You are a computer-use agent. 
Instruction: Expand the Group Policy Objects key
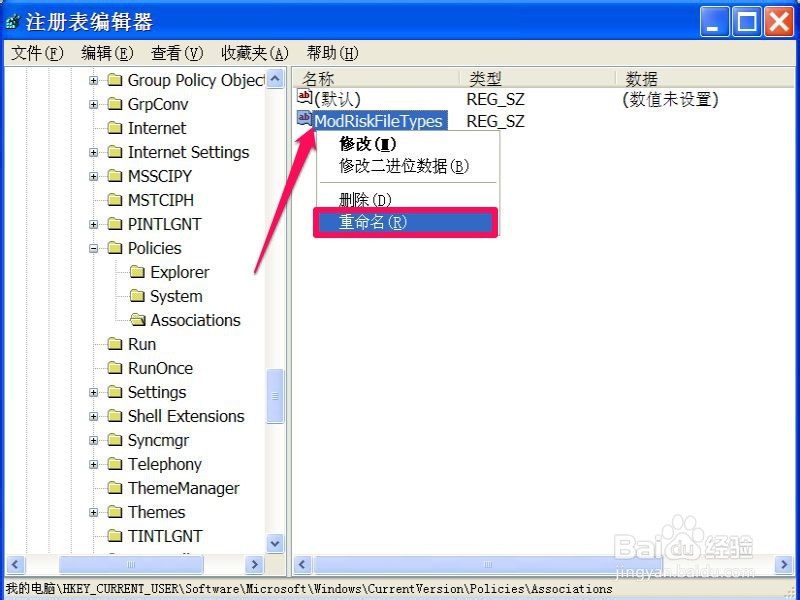point(95,80)
